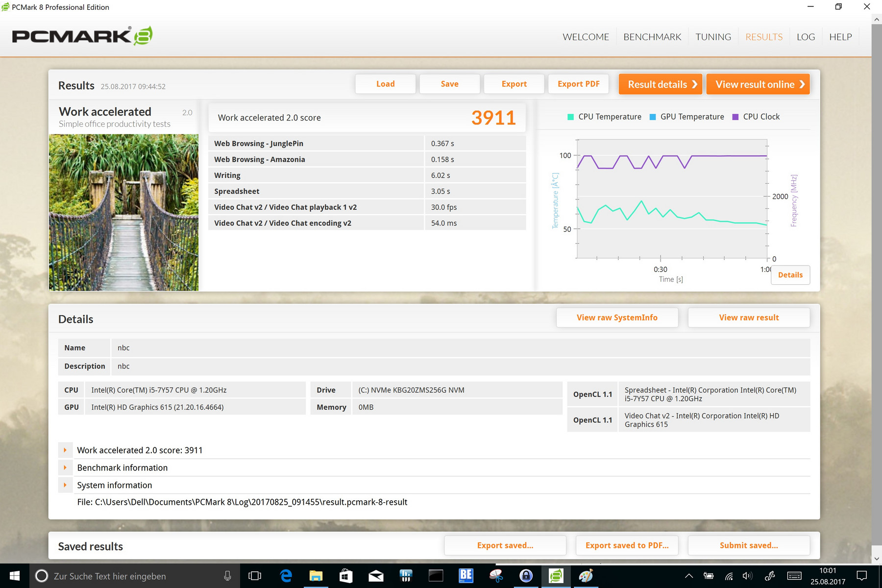Switch to the BENCHMARK tab
This screenshot has height=588, width=882.
coord(652,37)
